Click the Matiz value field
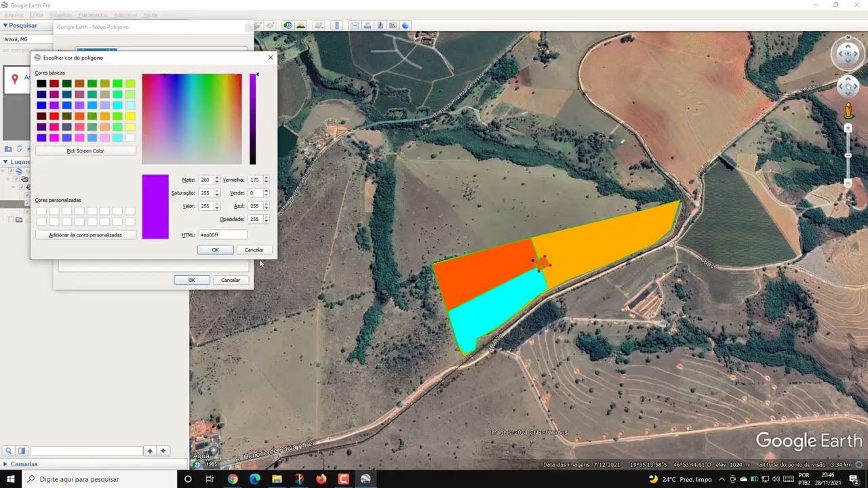 (x=205, y=180)
